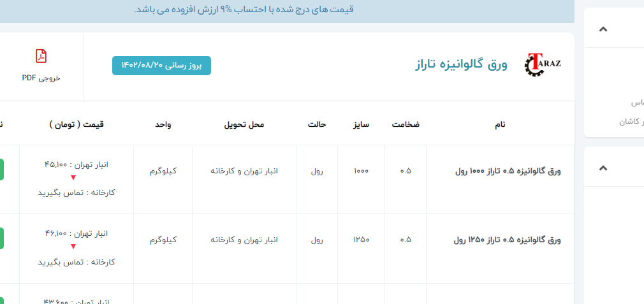The width and height of the screenshot is (644, 304).
Task: Click the 'نام' column header
Action: click(500, 124)
